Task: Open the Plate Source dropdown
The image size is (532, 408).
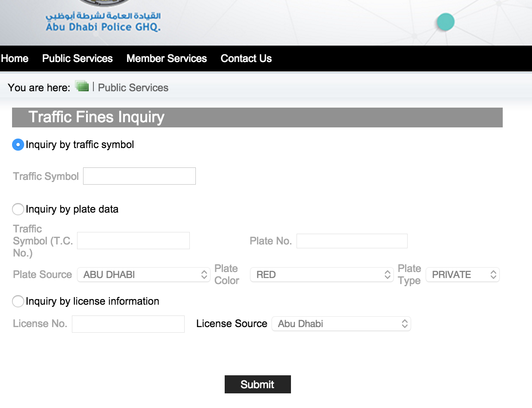Action: pyautogui.click(x=143, y=275)
